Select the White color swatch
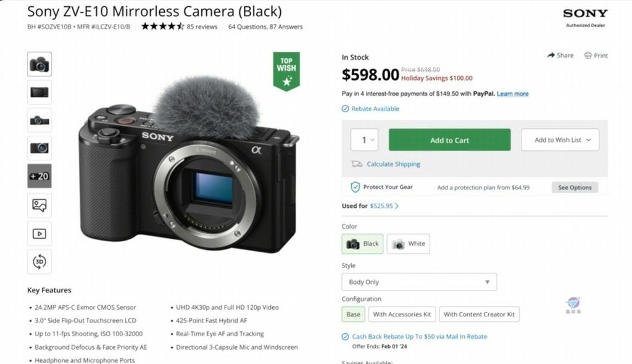Image resolution: width=632 pixels, height=364 pixels. (409, 244)
